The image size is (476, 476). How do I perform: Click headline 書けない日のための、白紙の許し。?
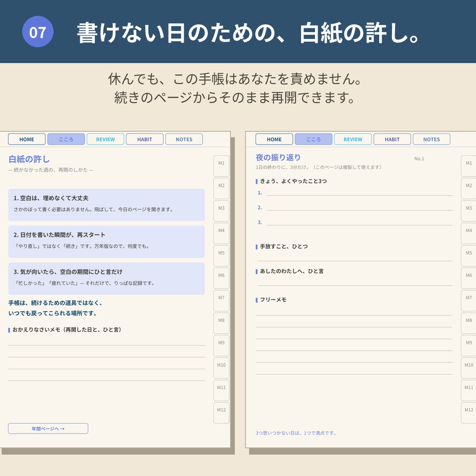tap(249, 33)
